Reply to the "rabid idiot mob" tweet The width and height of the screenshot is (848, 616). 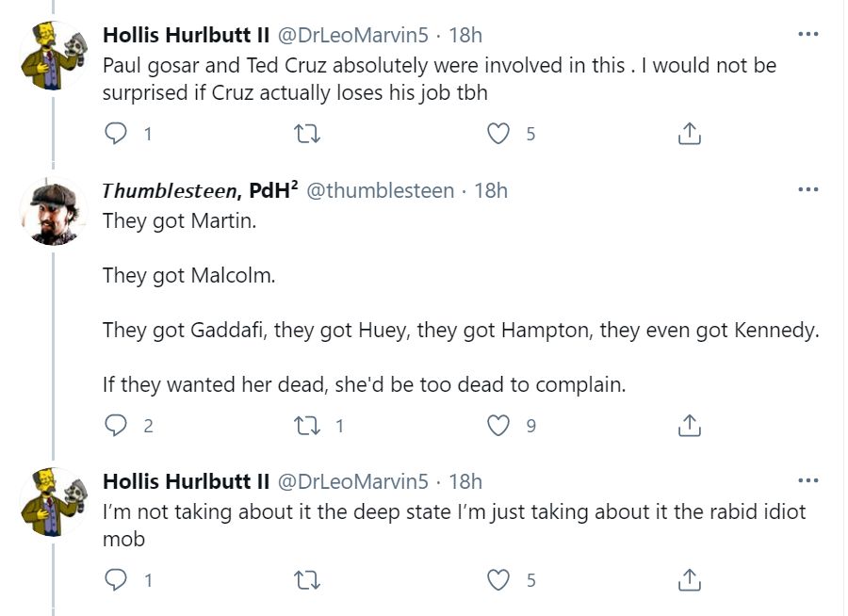coord(115,580)
